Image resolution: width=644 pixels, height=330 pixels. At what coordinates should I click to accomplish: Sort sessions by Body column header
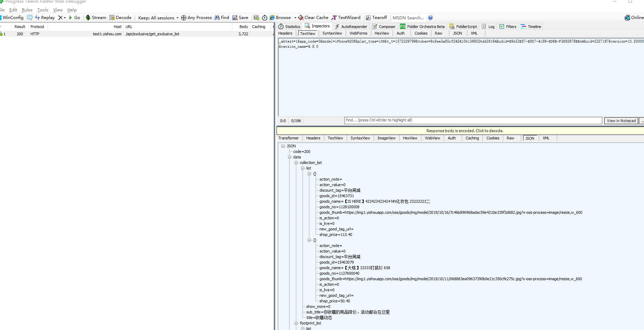[241, 27]
